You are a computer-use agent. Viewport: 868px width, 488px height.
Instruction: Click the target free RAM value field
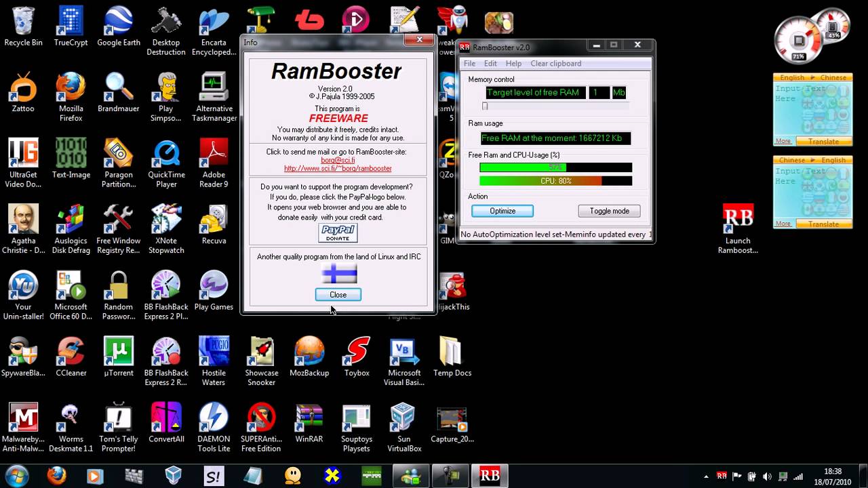tap(599, 92)
